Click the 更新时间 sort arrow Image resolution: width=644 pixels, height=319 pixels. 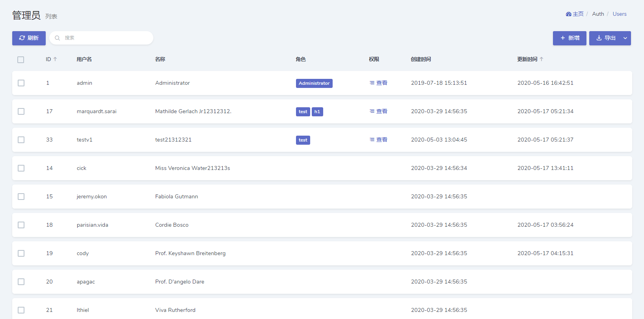coord(542,59)
